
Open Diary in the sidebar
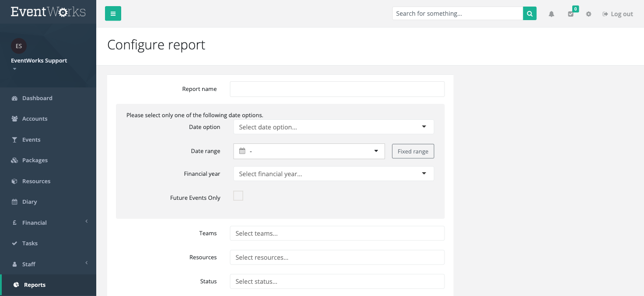point(48,202)
